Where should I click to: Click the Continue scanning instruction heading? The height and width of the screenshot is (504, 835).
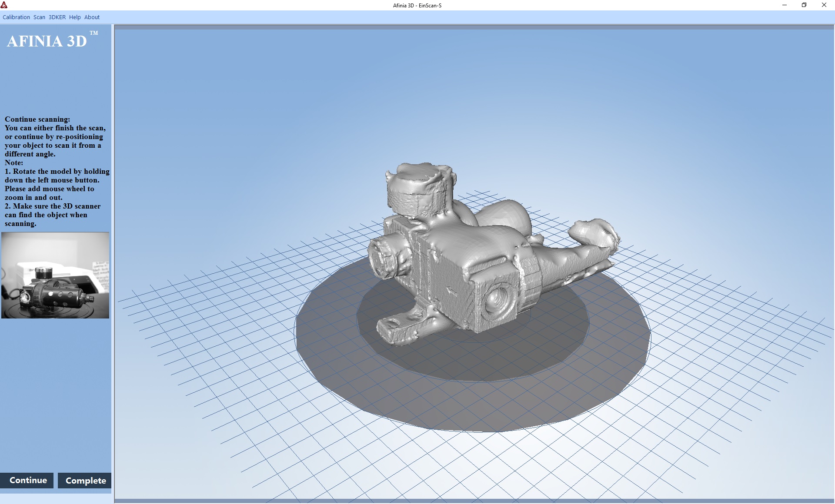pos(37,119)
